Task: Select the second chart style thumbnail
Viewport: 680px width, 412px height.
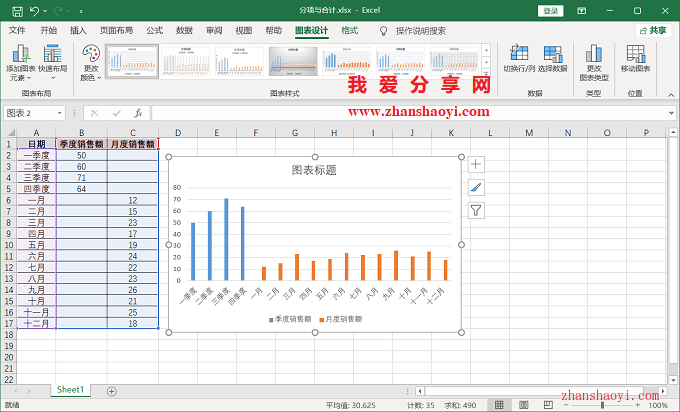Action: [186, 61]
